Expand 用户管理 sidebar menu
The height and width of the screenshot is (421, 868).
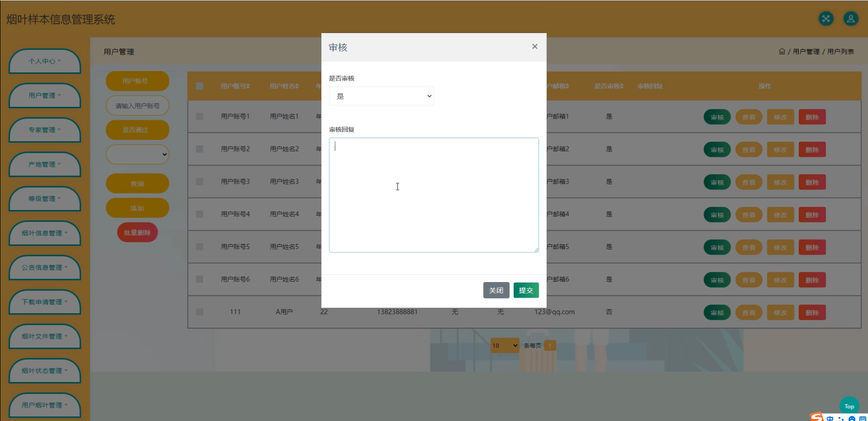[44, 95]
